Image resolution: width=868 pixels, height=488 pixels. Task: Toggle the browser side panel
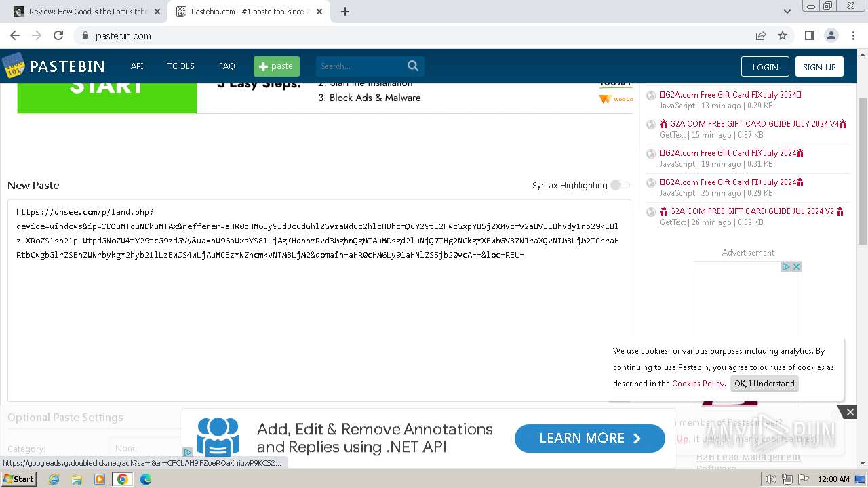pos(809,35)
